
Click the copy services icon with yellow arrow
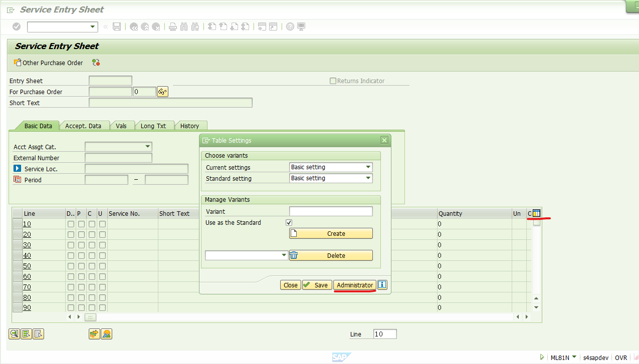click(x=94, y=333)
